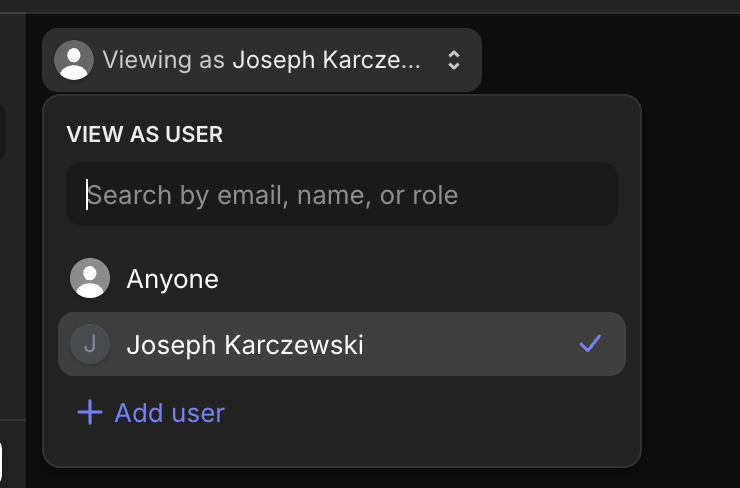Click the truncated "Joseph Karcze..." name in the selector
The image size is (740, 488).
click(327, 60)
